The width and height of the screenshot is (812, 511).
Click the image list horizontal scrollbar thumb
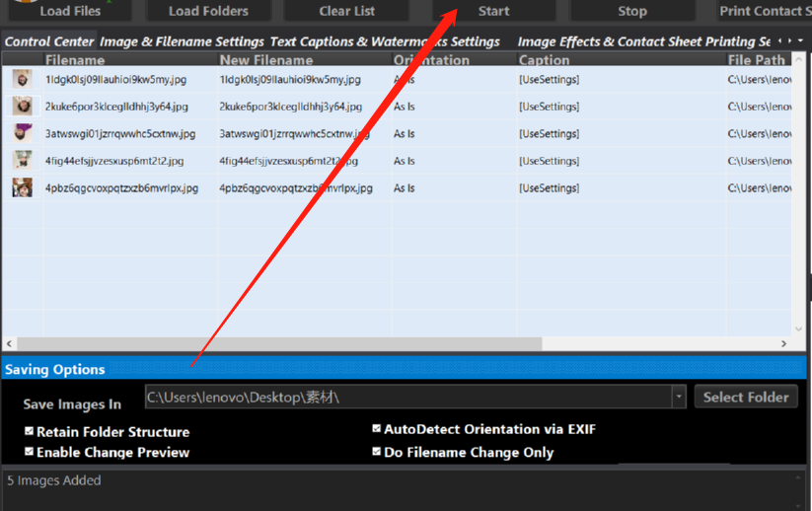pos(279,343)
